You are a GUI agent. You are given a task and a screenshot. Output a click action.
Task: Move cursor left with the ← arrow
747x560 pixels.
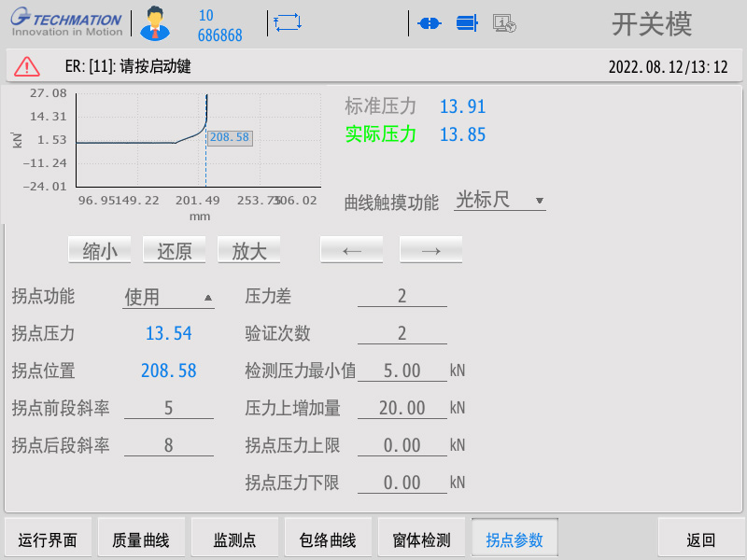tap(351, 250)
